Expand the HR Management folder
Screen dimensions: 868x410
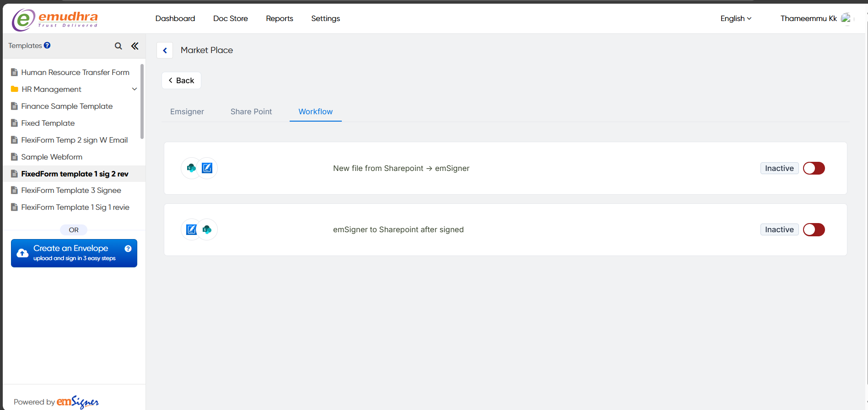134,89
